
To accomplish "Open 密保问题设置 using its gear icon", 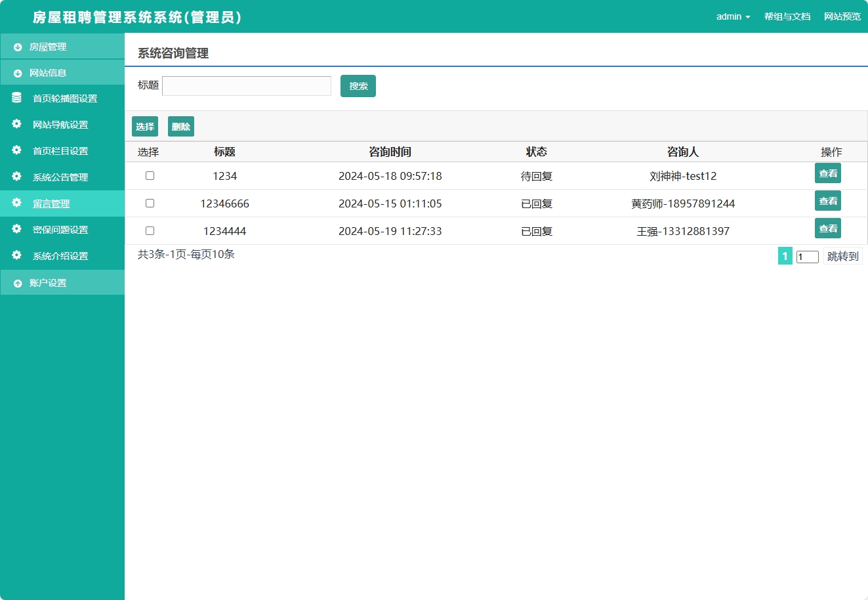I will point(16,229).
